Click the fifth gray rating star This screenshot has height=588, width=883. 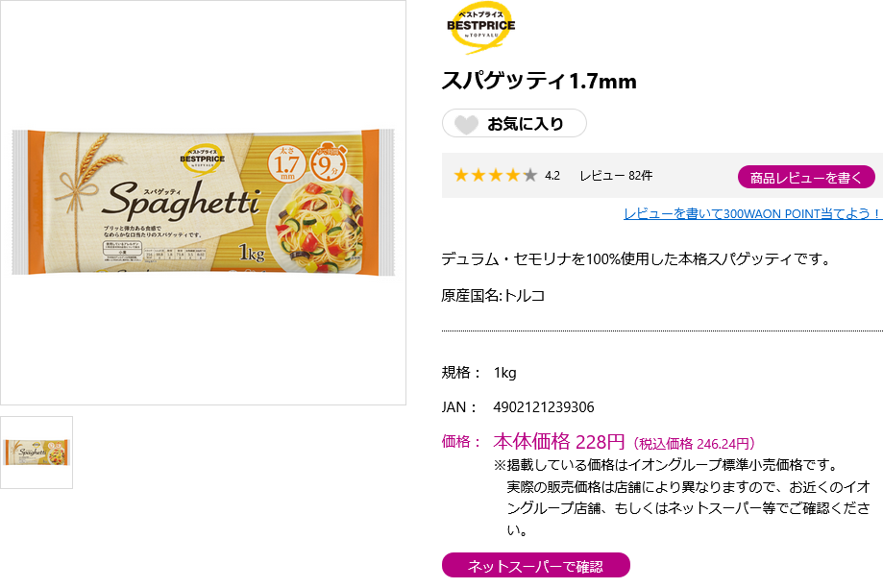[530, 176]
